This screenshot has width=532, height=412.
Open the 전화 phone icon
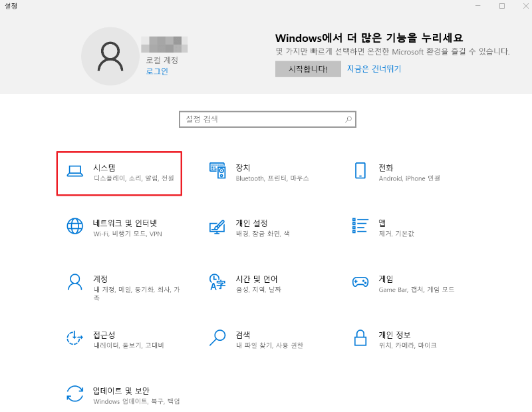pos(360,170)
